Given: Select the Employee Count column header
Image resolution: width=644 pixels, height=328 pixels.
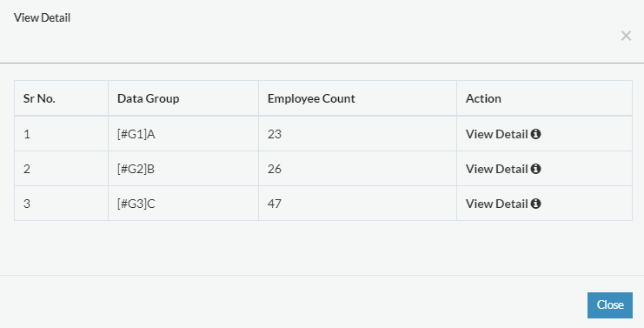Looking at the screenshot, I should [357, 98].
